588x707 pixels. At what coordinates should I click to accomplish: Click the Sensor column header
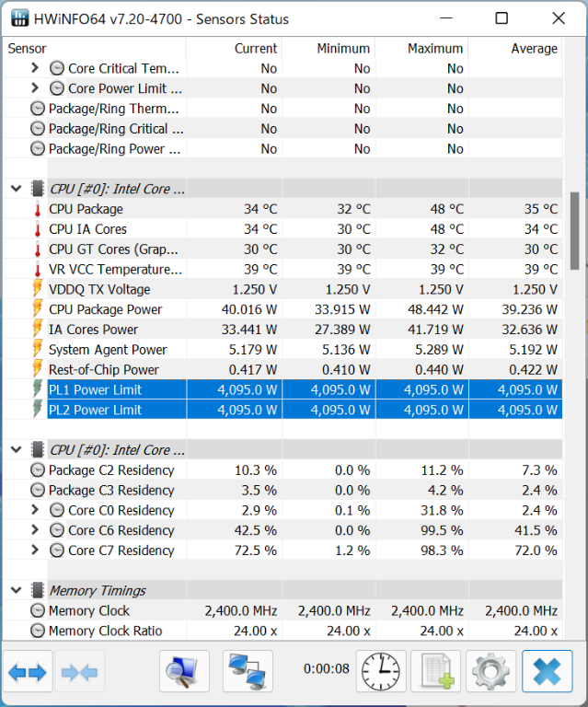click(x=28, y=49)
